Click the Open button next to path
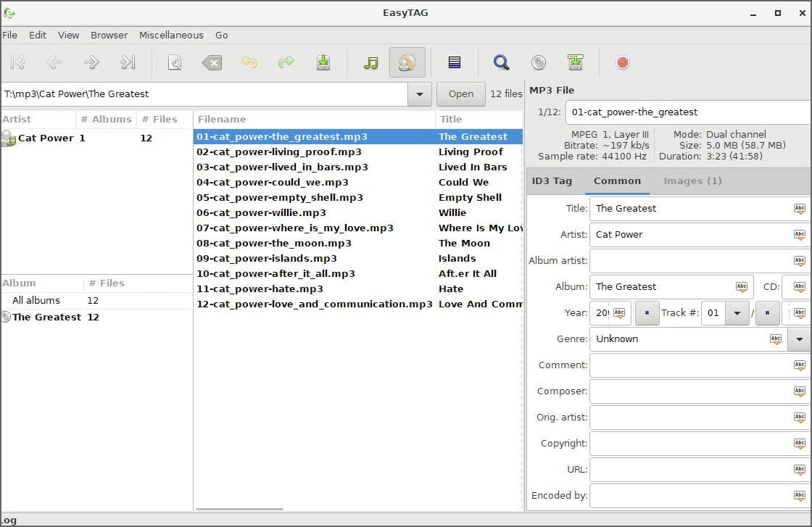812x527 pixels. point(460,94)
